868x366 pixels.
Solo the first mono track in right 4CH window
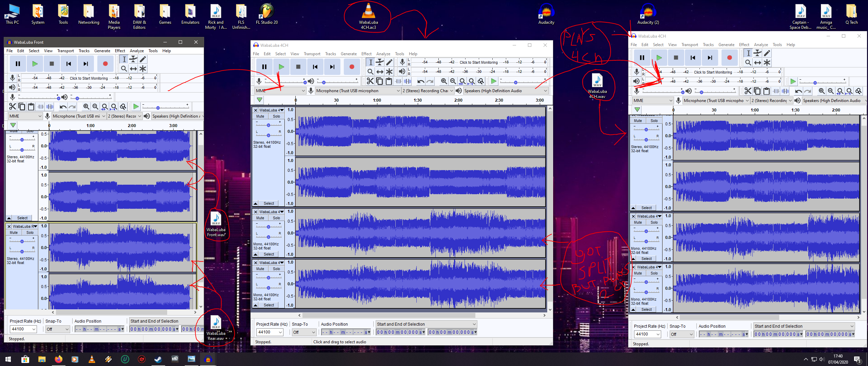[x=654, y=222]
